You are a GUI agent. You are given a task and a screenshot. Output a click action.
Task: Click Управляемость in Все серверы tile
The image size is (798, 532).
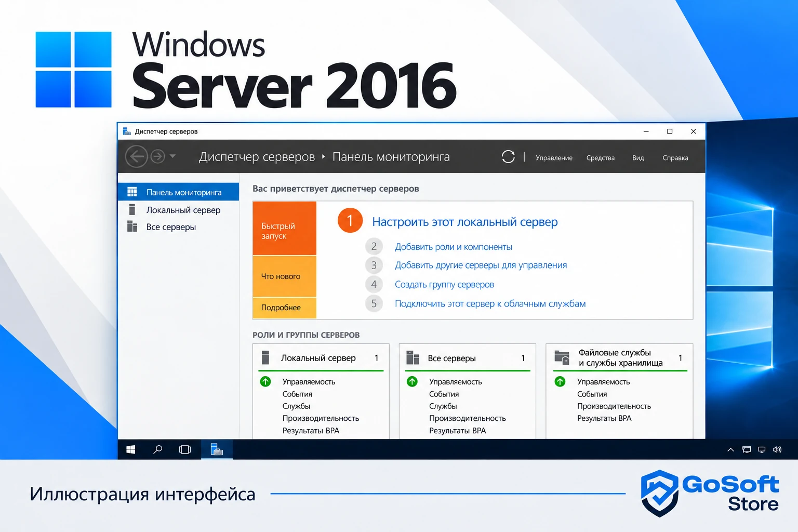point(455,382)
